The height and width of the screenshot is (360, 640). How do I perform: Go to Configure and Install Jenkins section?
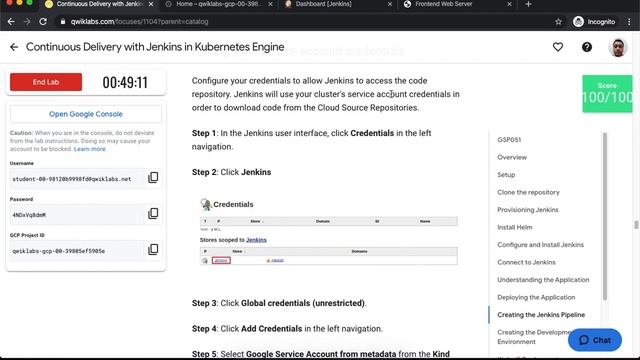(x=540, y=245)
